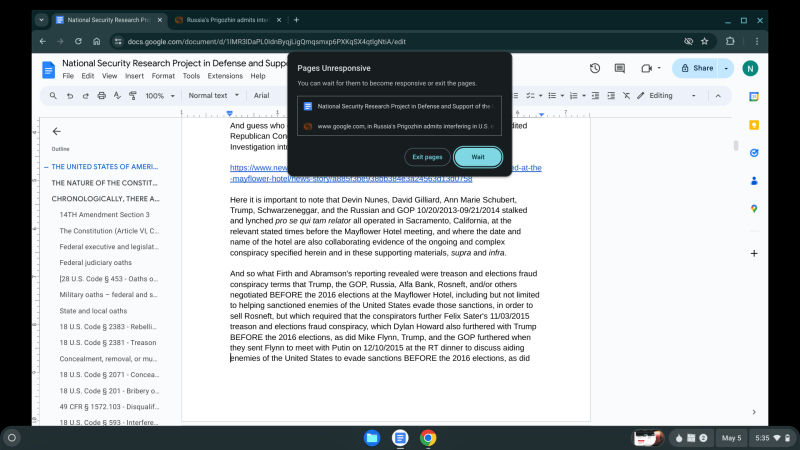800x450 pixels.
Task: Expand the Share options arrow
Action: 726,68
